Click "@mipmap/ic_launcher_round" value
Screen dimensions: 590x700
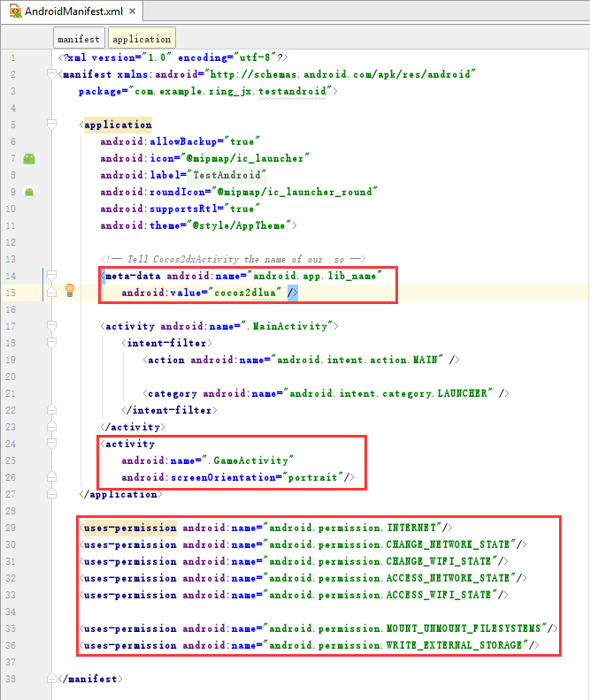click(295, 192)
